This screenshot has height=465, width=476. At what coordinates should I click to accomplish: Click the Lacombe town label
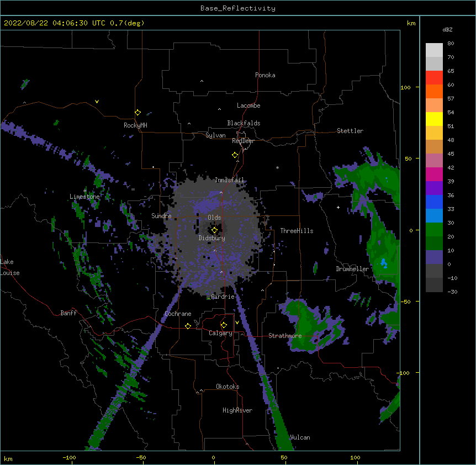pos(248,105)
